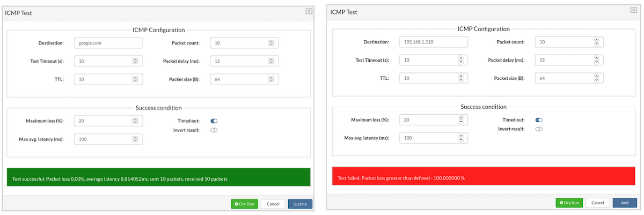The image size is (644, 215).
Task: Click Maximum loss stepper in the 192.168.1.210 dialog
Action: [460, 120]
